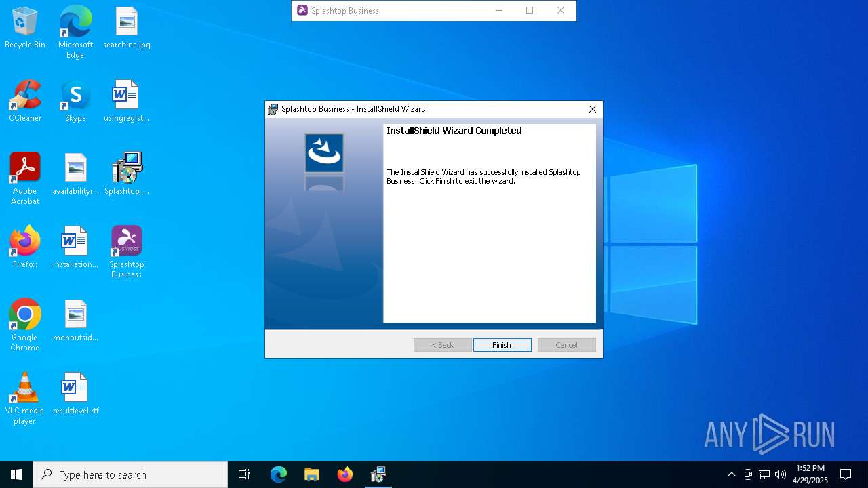Viewport: 868px width, 488px height.
Task: Click the installer icon in wizard title bar
Action: (x=273, y=109)
